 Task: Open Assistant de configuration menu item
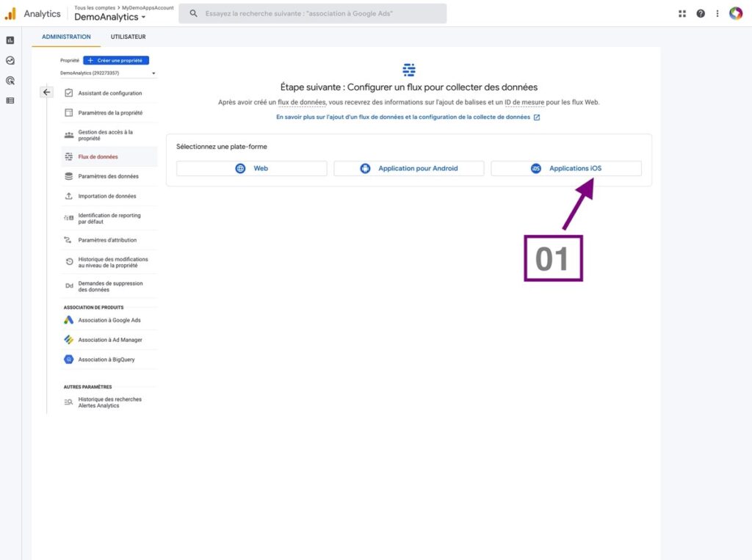point(109,93)
